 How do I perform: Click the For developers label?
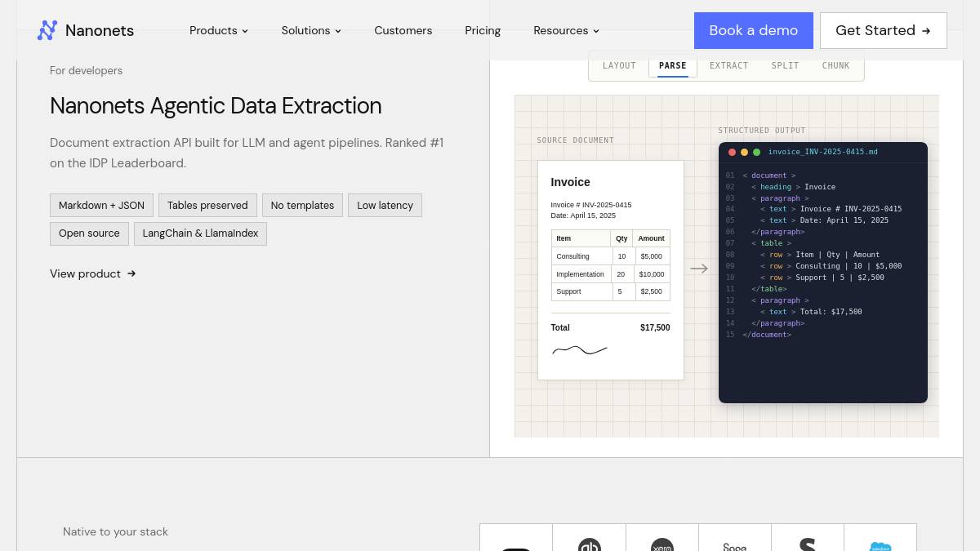[86, 71]
